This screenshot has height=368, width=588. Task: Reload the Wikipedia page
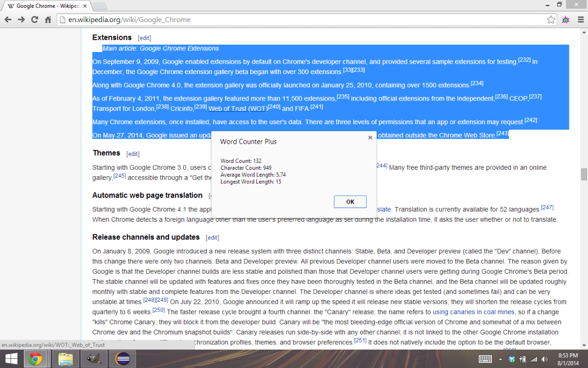click(34, 20)
